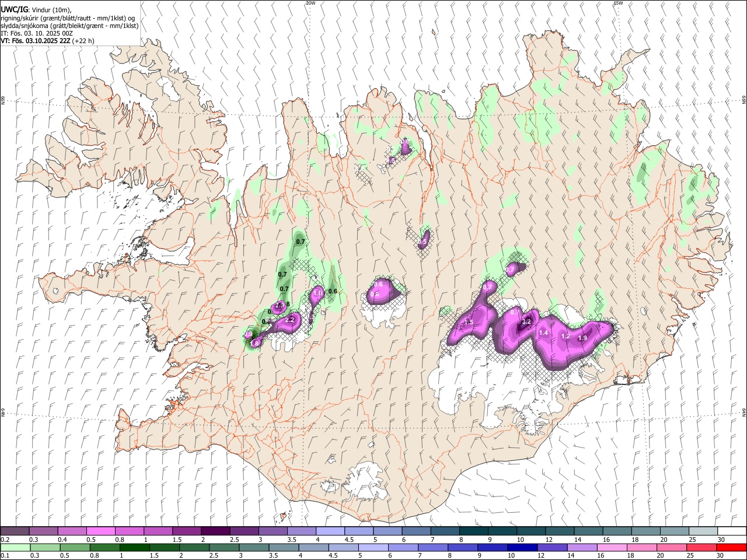
Task: Click the '1.2' precipitation label on the map
Action: 565,336
